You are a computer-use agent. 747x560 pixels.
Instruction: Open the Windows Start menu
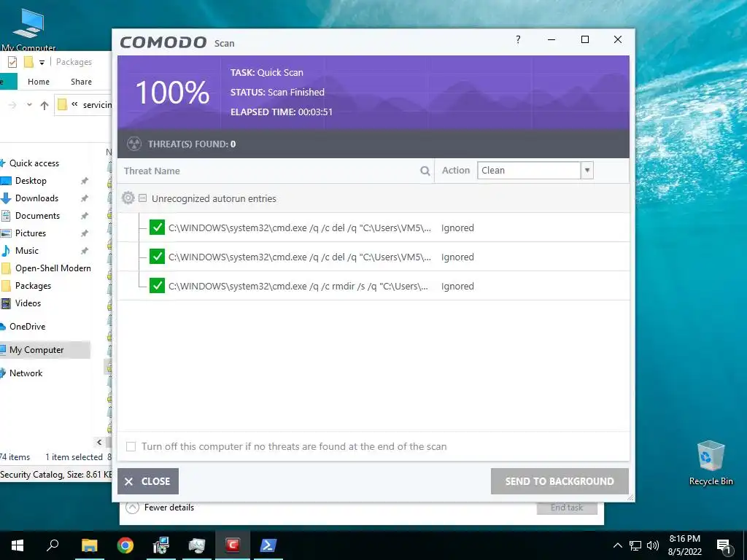pos(18,545)
